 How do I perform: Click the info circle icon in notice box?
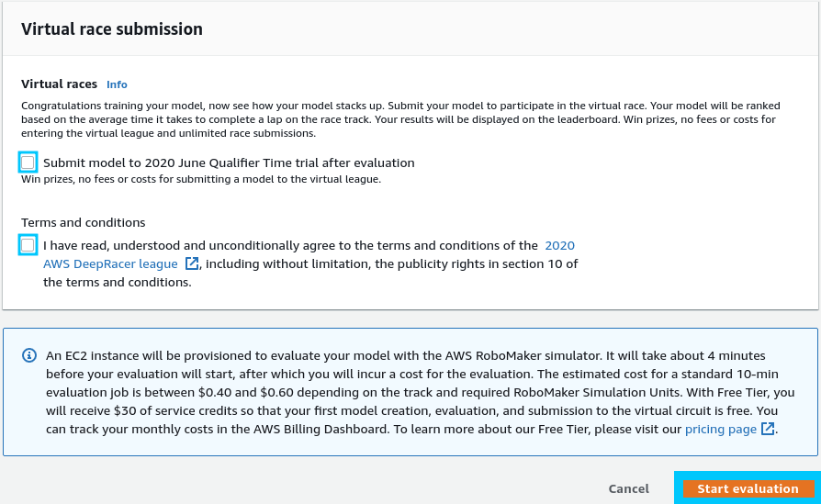(x=29, y=355)
